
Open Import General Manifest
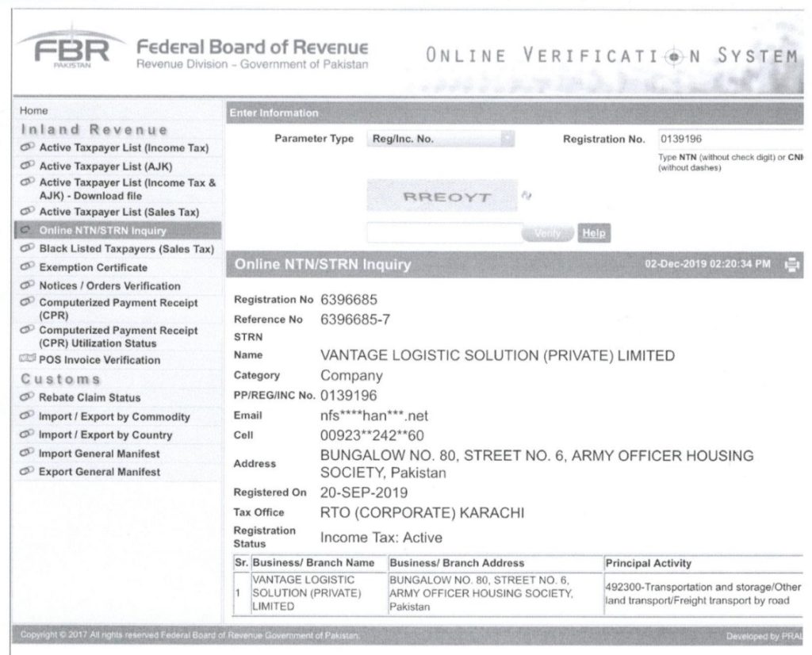pos(99,454)
